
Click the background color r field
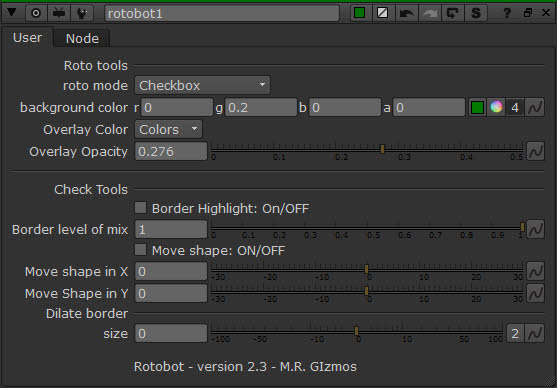coord(177,107)
